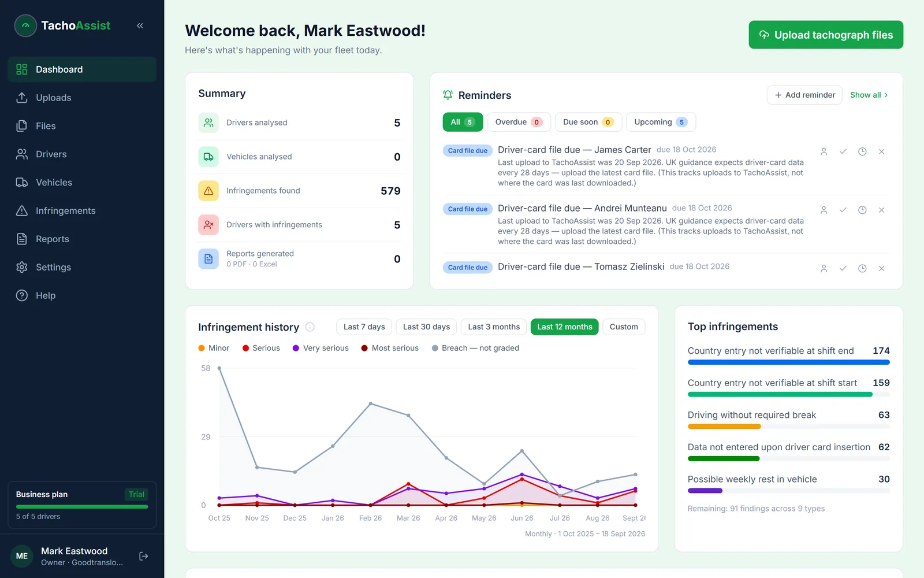Select the All reminders filter
The height and width of the screenshot is (578, 924).
pyautogui.click(x=463, y=122)
